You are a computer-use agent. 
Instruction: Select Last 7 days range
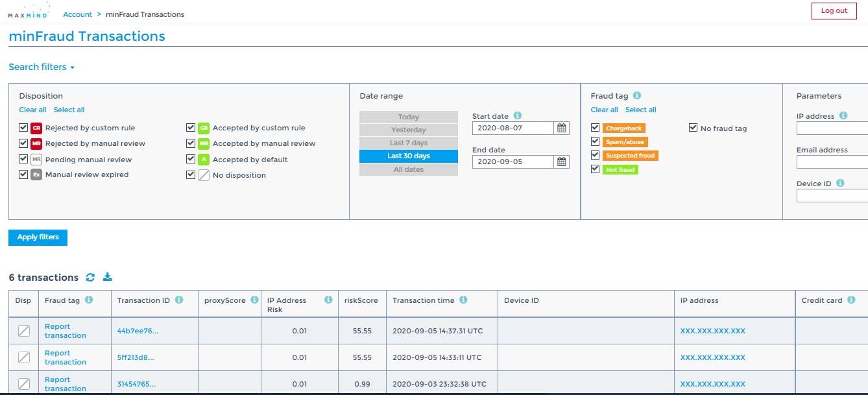[x=409, y=143]
